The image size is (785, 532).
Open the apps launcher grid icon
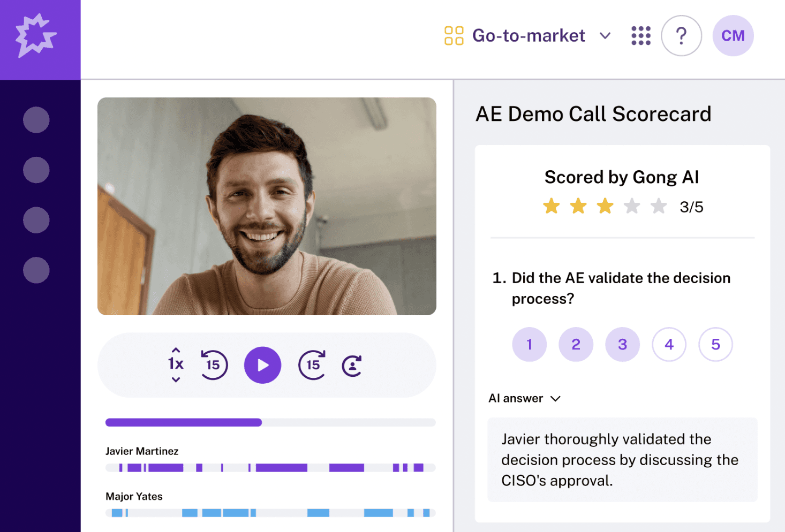click(x=640, y=35)
